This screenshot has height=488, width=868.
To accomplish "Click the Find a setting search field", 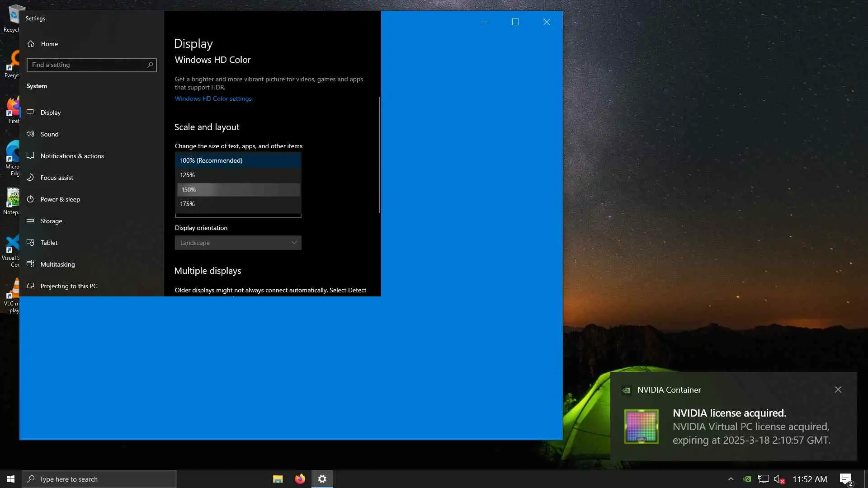I will click(x=86, y=65).
